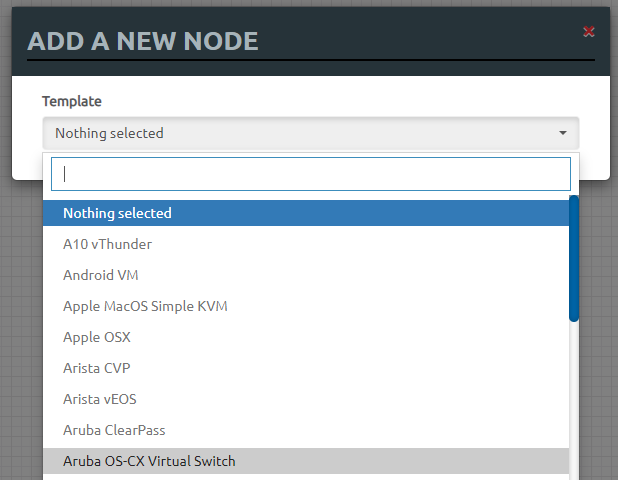Click the Template dropdown caret arrow

pos(563,133)
